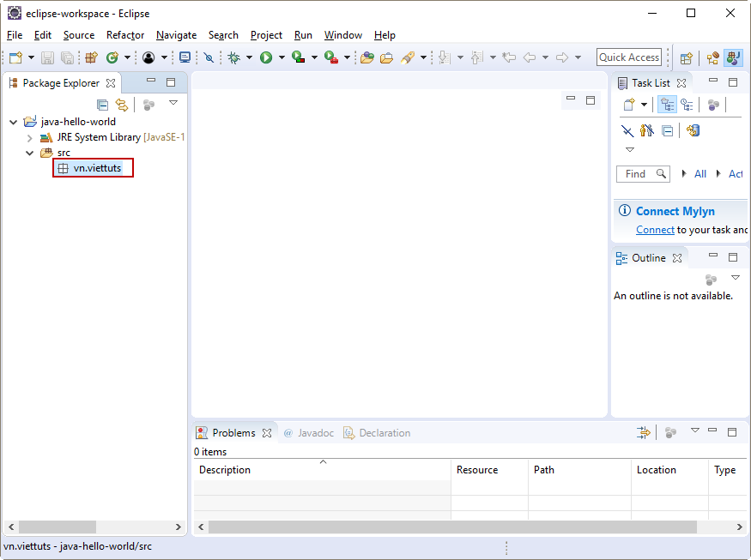Switch to the Java perspective icon
This screenshot has height=560, width=751.
point(733,58)
